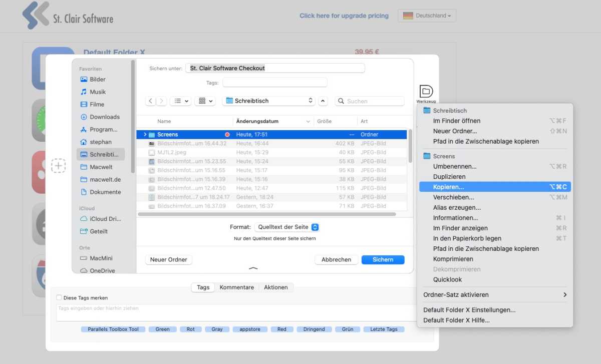Open Default Folder X Hilfe...
Image resolution: width=601 pixels, height=364 pixels.
495,320
